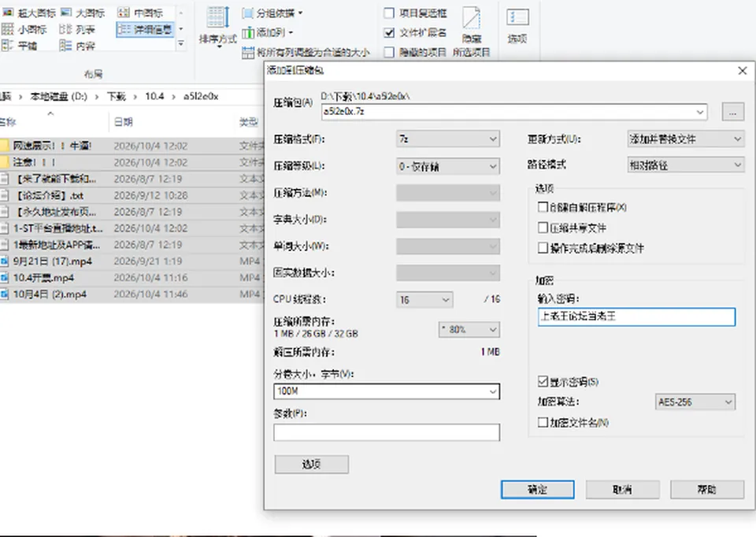Screen dimensions: 756x537
Task: Click 将所有列调整为合适的大小 in the ribbon
Action: tap(306, 52)
